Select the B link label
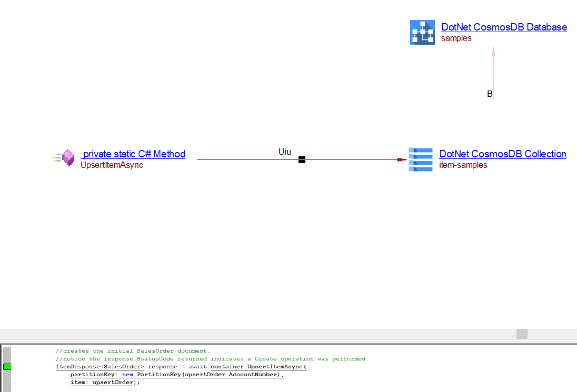 coord(490,94)
